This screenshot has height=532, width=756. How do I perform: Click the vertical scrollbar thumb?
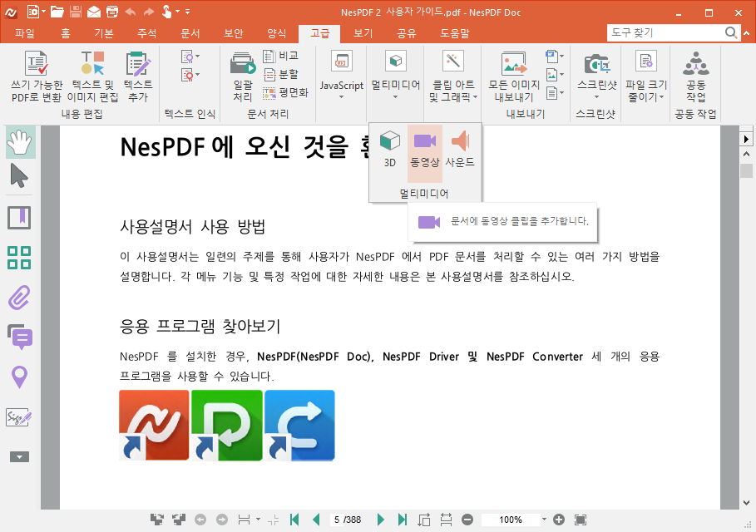(x=746, y=170)
